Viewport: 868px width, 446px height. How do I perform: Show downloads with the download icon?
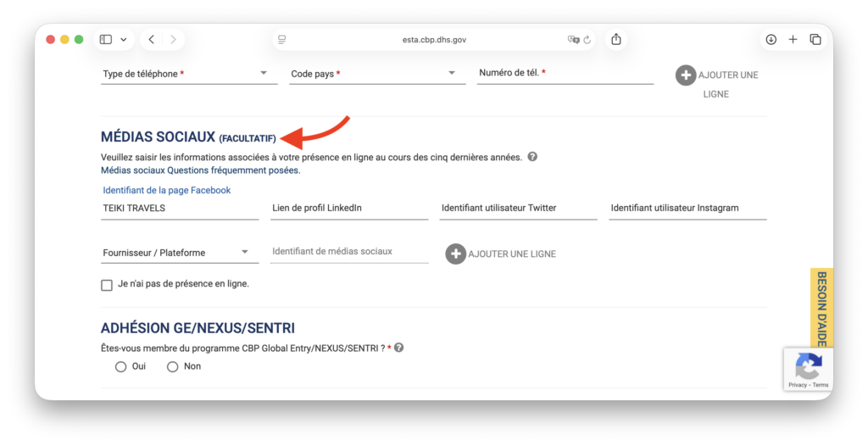click(771, 39)
